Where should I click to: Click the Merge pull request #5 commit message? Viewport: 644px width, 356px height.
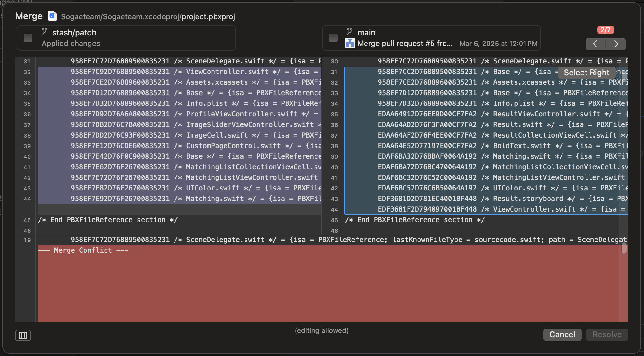[x=405, y=44]
